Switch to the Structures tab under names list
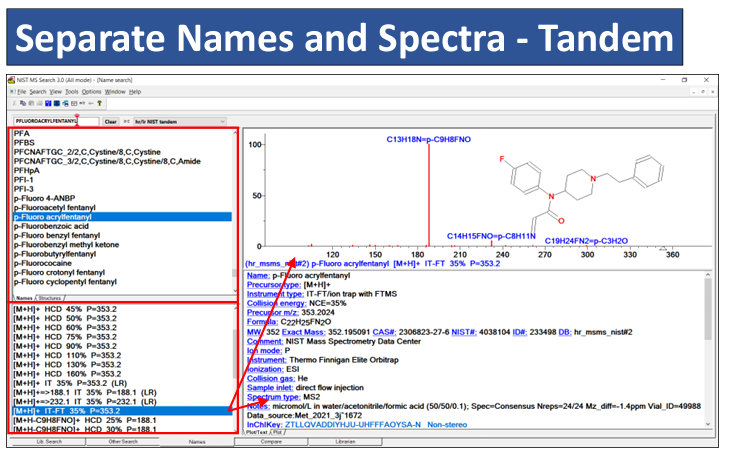The height and width of the screenshot is (456, 732). click(x=50, y=298)
